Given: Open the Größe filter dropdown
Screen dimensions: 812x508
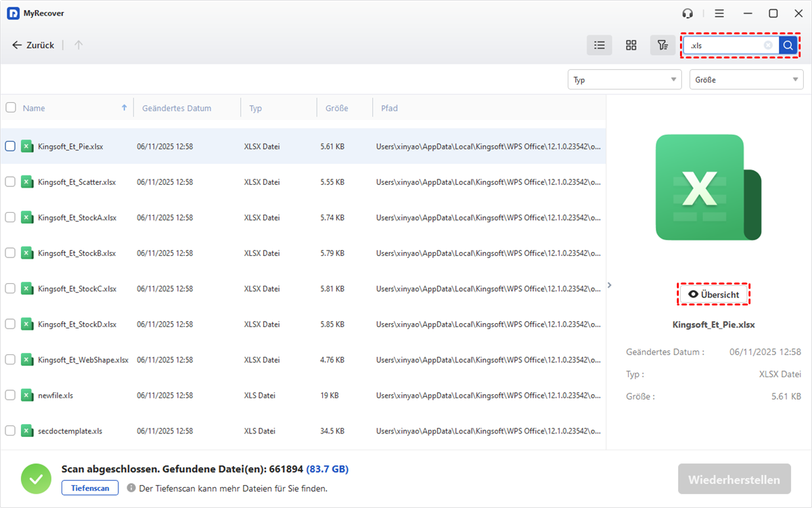Looking at the screenshot, I should 746,80.
